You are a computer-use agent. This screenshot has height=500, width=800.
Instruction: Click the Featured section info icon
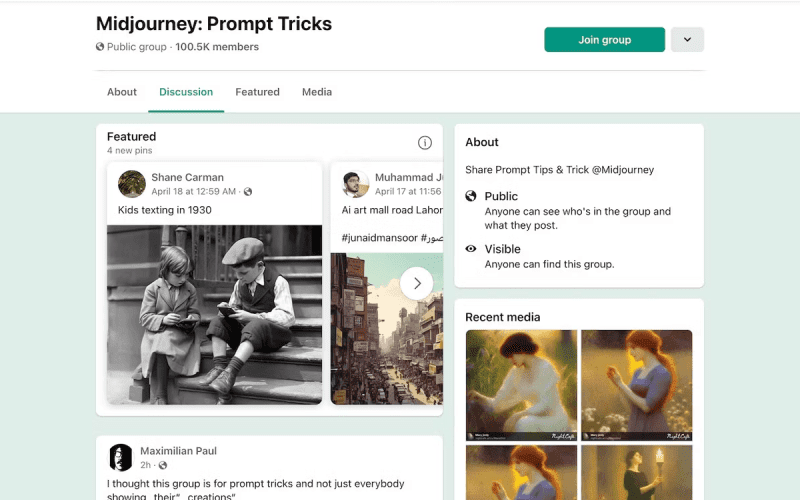pos(424,143)
